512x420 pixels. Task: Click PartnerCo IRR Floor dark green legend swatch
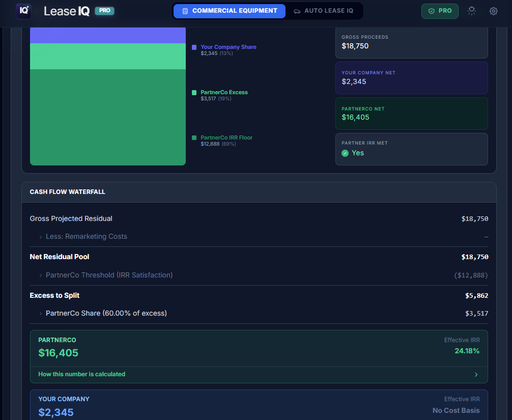pos(194,138)
